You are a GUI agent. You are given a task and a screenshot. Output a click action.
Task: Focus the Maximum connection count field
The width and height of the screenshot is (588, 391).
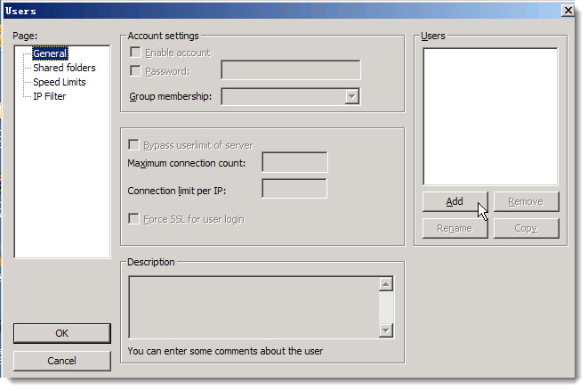point(294,162)
